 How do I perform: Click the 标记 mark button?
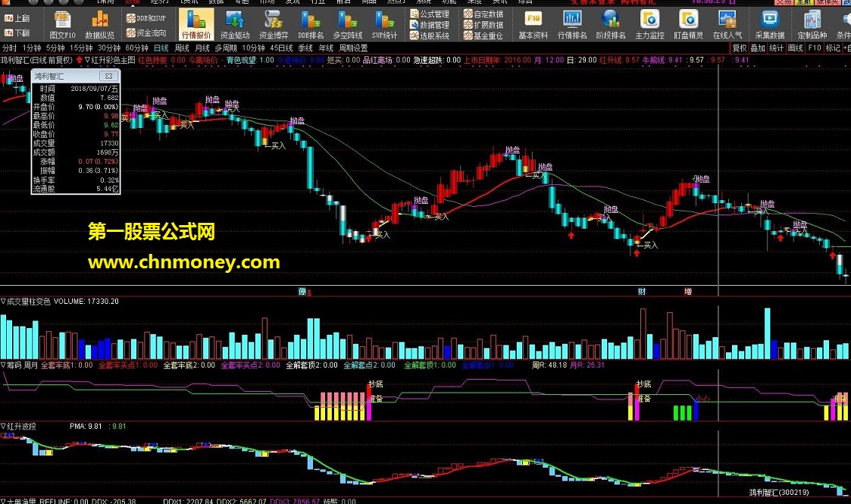tap(833, 49)
